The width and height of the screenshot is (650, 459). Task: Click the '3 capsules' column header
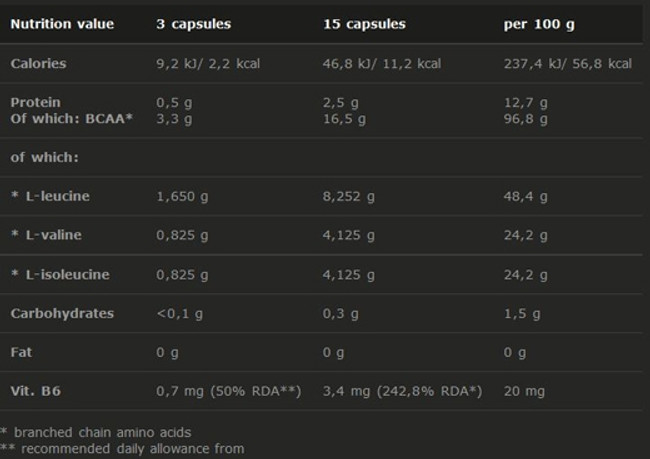(x=193, y=24)
